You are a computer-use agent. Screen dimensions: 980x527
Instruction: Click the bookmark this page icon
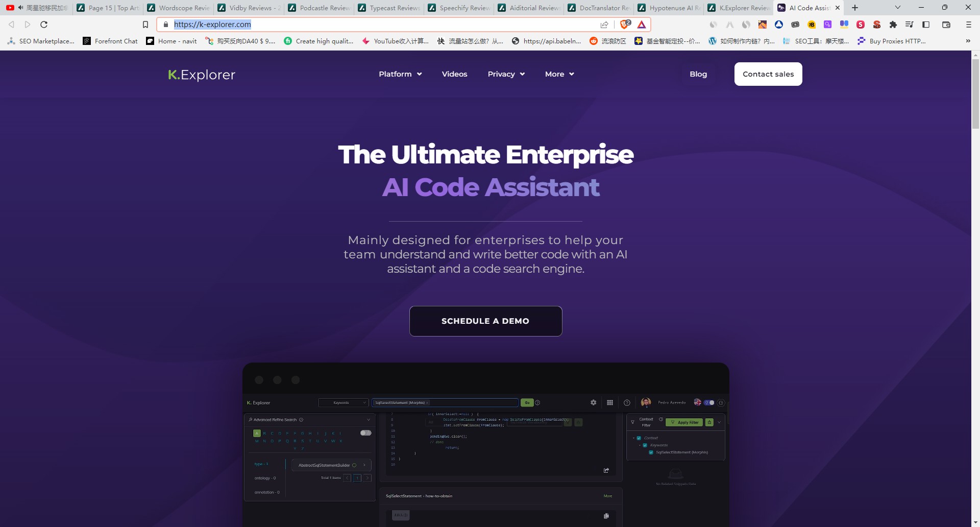(x=145, y=25)
